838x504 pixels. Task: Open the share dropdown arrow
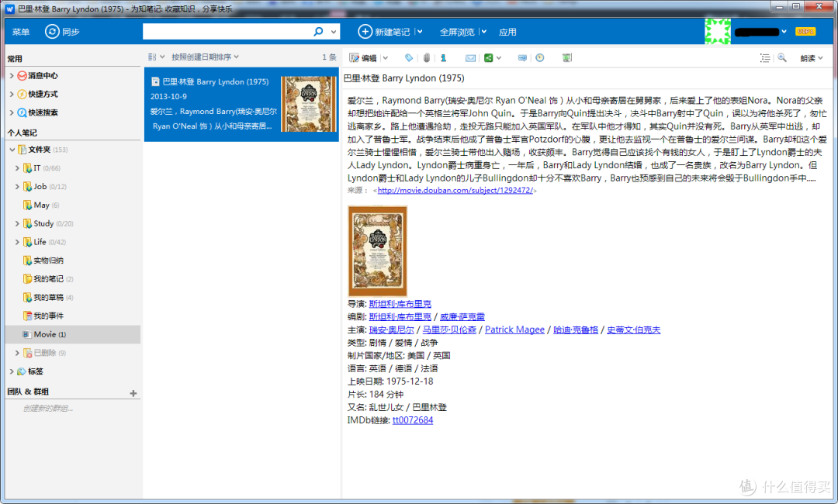[x=499, y=57]
